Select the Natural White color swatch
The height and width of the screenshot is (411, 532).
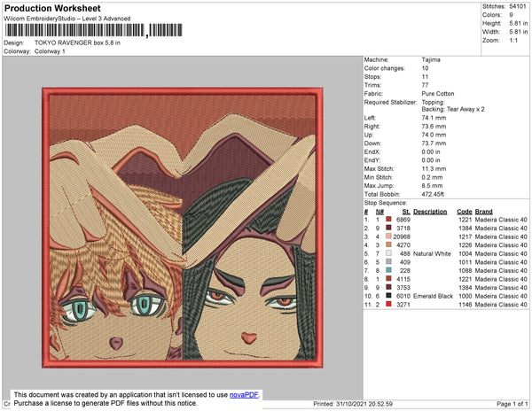click(x=389, y=253)
